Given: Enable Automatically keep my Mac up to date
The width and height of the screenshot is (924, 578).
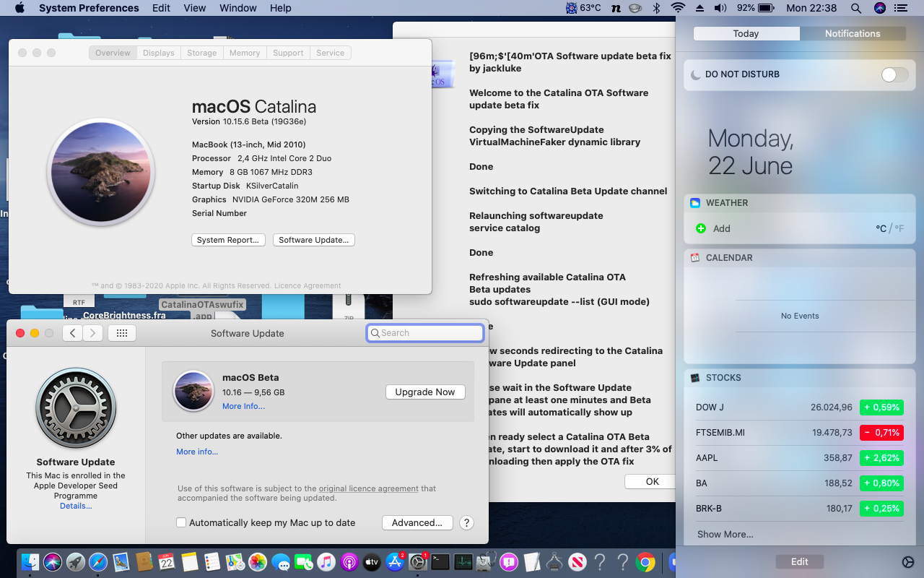Looking at the screenshot, I should (x=181, y=522).
